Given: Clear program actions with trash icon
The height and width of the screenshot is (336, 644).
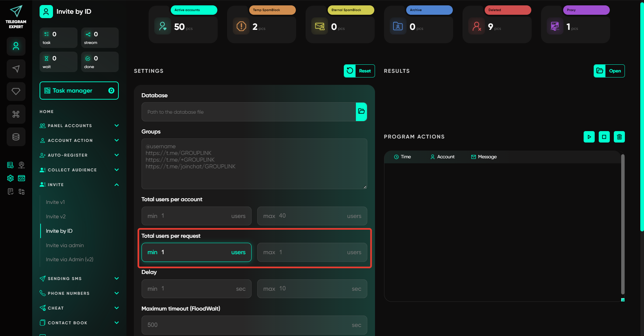Looking at the screenshot, I should pyautogui.click(x=619, y=137).
